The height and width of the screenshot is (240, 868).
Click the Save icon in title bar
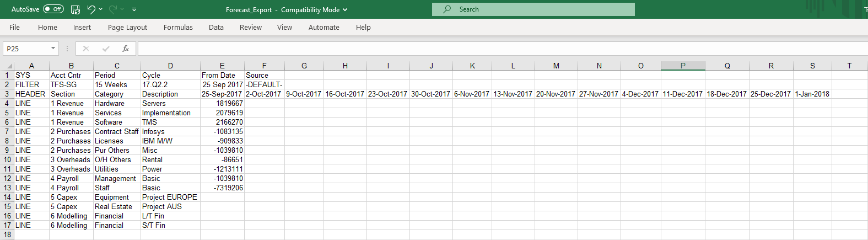point(76,9)
